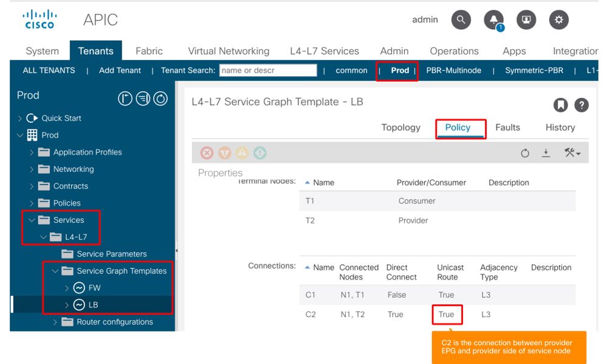Switch to the History tab
This screenshot has height=364, width=607.
tap(560, 128)
